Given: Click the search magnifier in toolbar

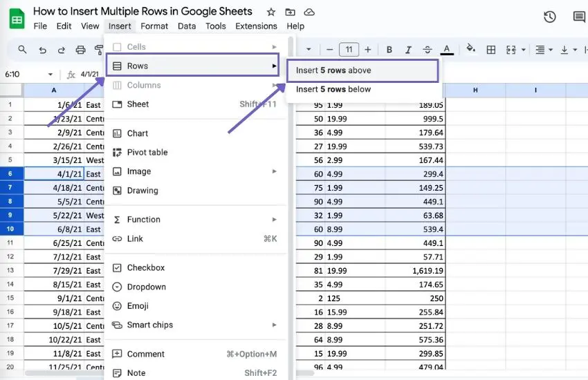Looking at the screenshot, I should coord(22,50).
